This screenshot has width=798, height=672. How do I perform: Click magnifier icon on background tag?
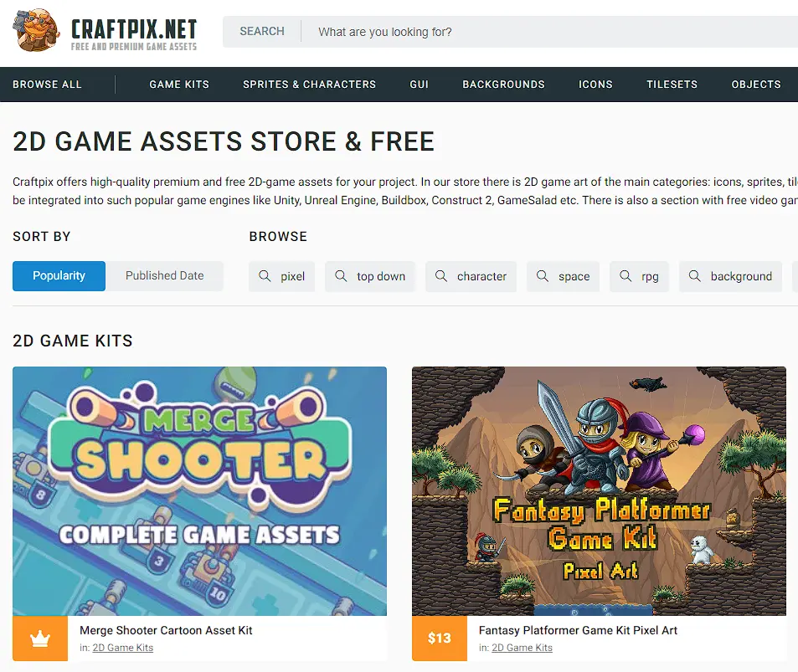[x=695, y=276]
